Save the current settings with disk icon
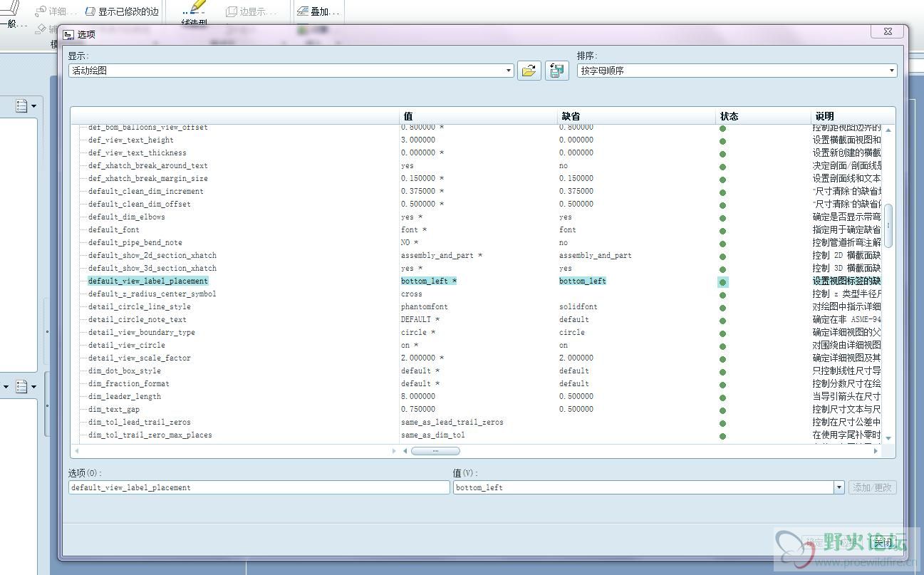 (556, 71)
